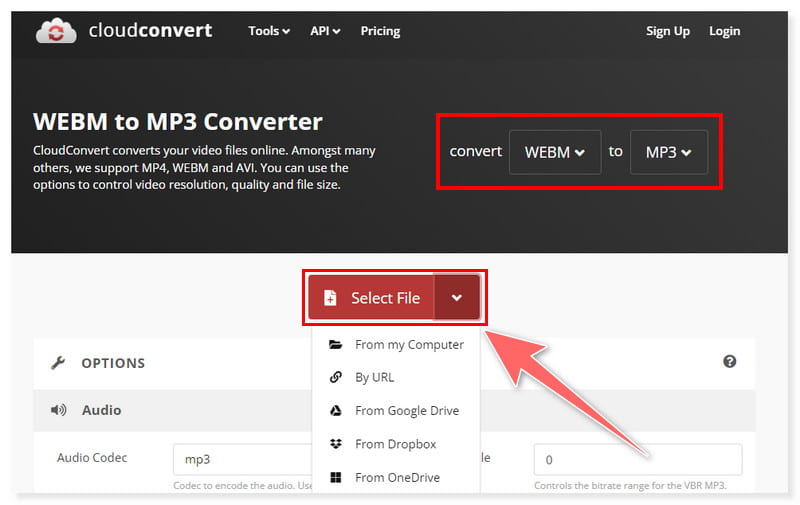Click the open folder icon
The width and height of the screenshot is (800, 505).
[335, 345]
